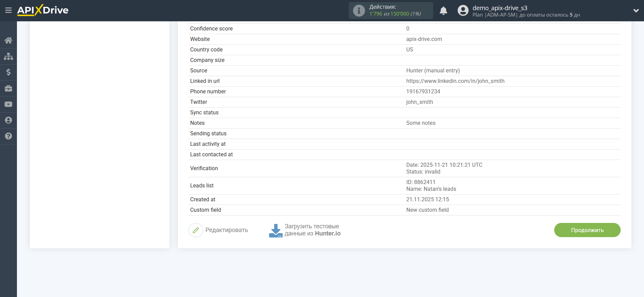Open the help question mark icon

pyautogui.click(x=8, y=136)
